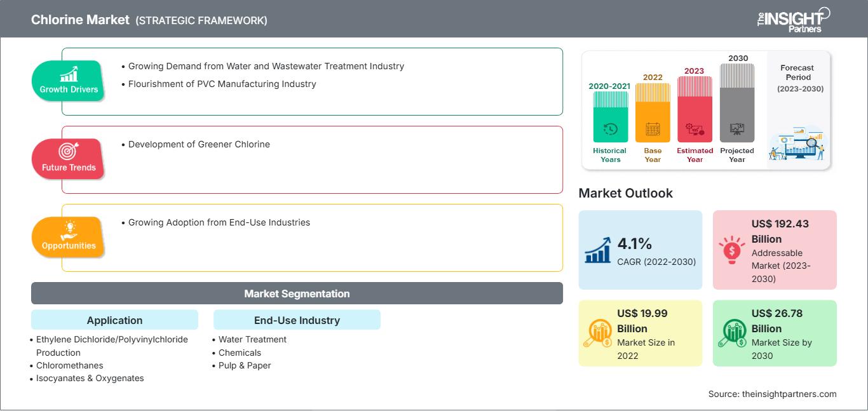Click the Water Treatment list item
Viewport: 868px width, 411px height.
point(252,339)
